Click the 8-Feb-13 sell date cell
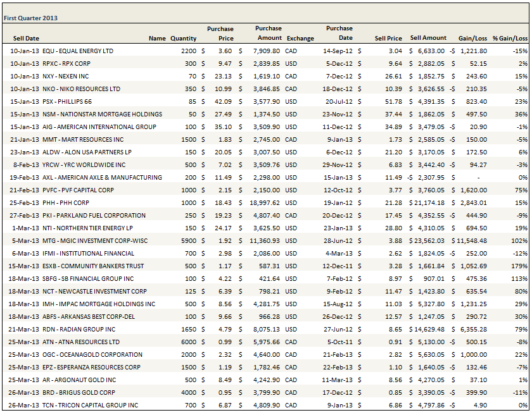The height and width of the screenshot is (415, 532). click(24, 164)
